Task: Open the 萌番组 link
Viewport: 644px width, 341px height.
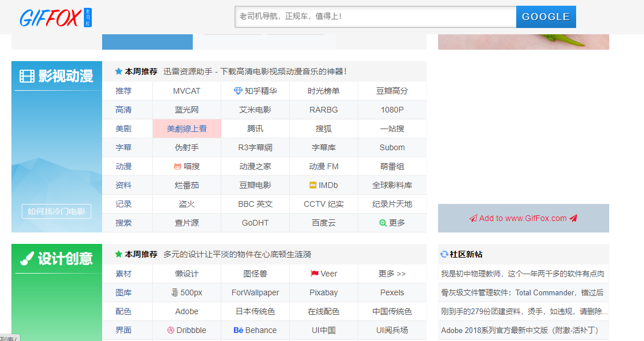Action: [x=392, y=167]
